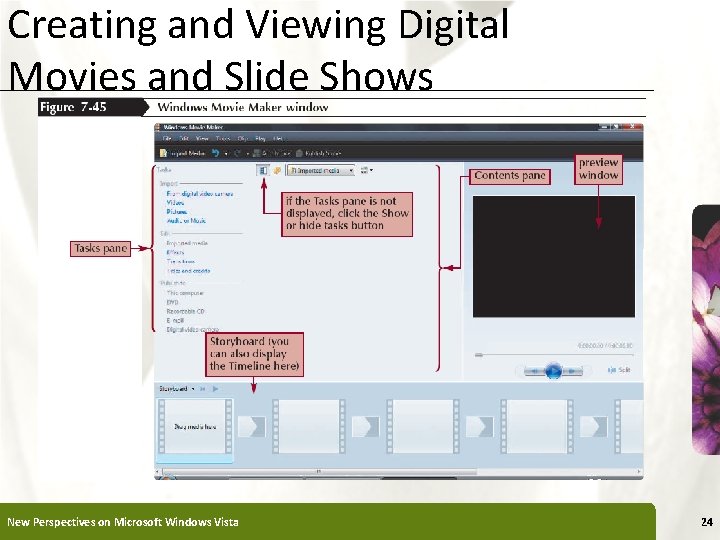720x540 pixels.
Task: Open the Redo history dropdown arrow
Action: pyautogui.click(x=248, y=153)
